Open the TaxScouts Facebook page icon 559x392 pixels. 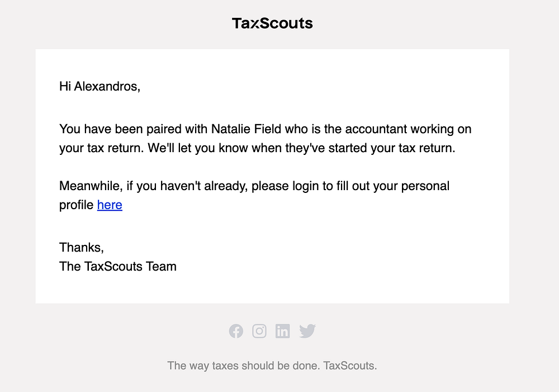(236, 331)
